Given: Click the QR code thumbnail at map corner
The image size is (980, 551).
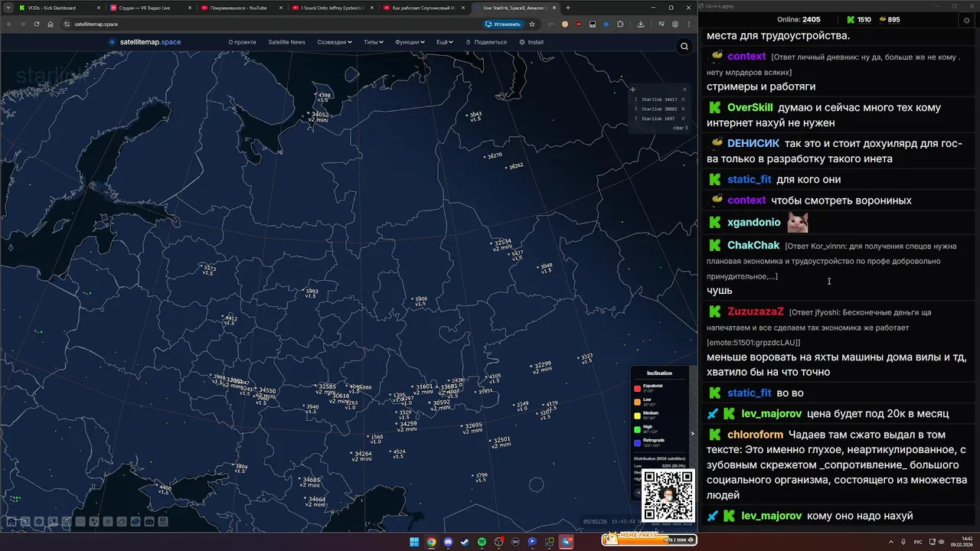Looking at the screenshot, I should pyautogui.click(x=668, y=496).
